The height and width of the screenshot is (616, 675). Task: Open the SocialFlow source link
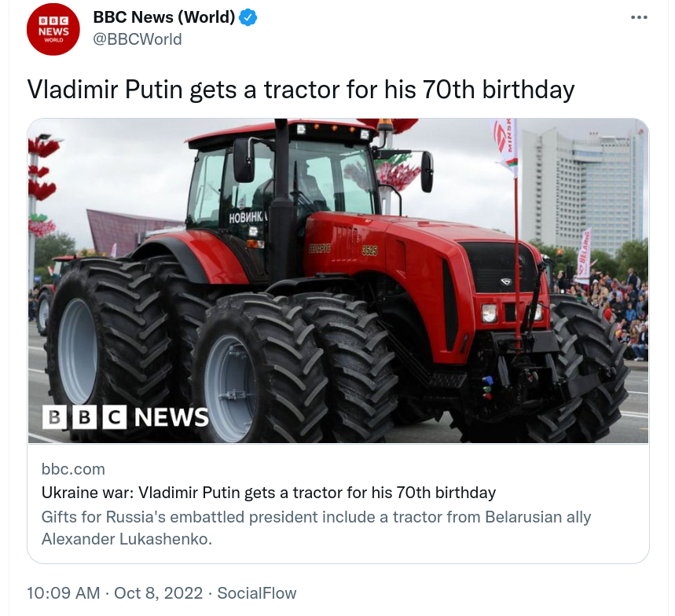click(257, 592)
